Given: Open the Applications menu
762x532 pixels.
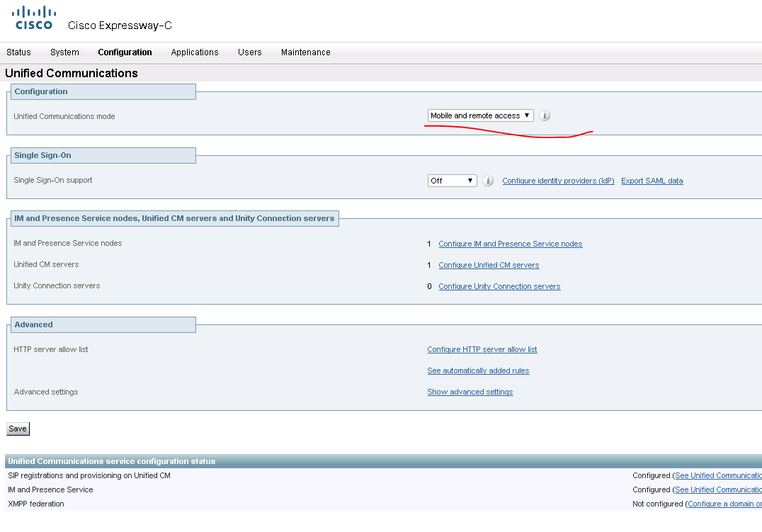Looking at the screenshot, I should point(194,52).
